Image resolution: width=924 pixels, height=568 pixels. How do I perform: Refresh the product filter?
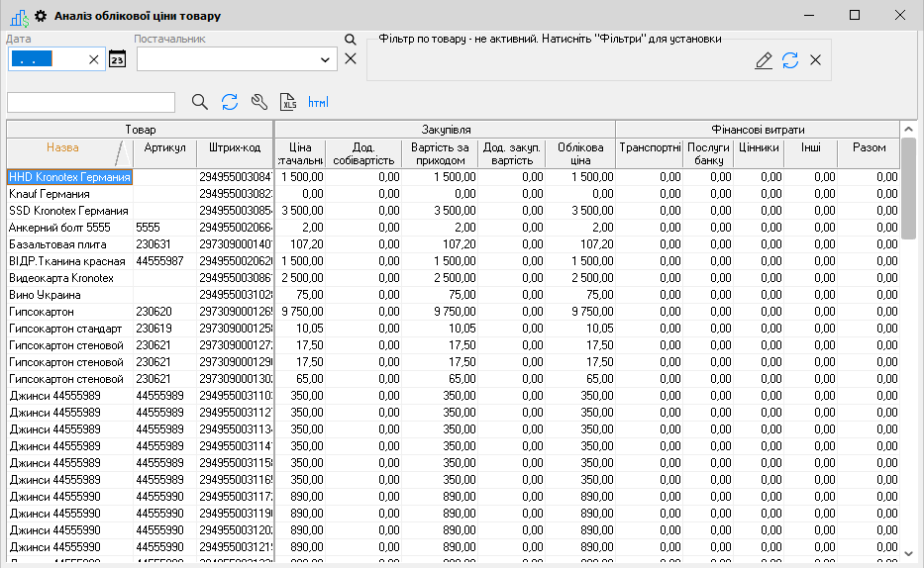[789, 60]
